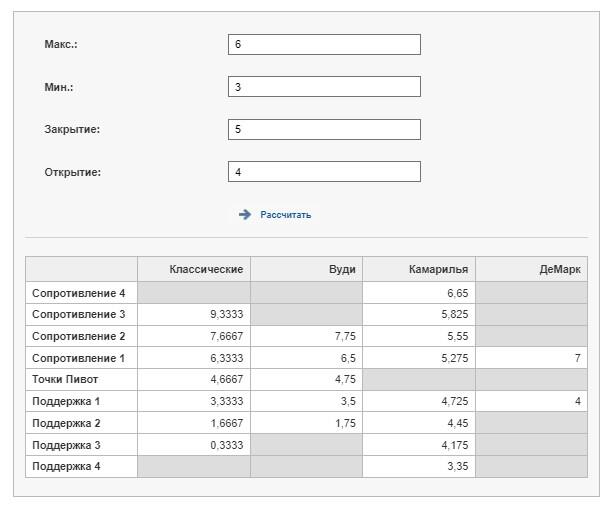Viewport: 611px width, 509px height.
Task: Click the 4,6667 pivot value
Action: pyautogui.click(x=226, y=379)
